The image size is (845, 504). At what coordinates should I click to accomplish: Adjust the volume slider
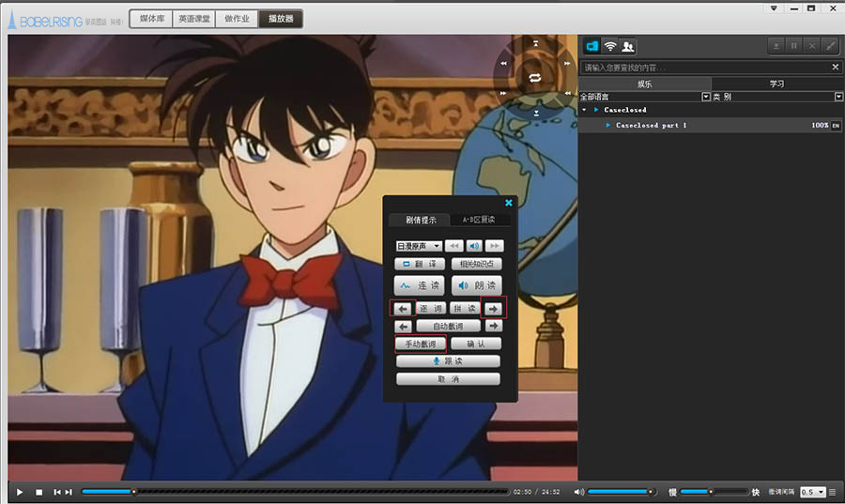point(622,492)
